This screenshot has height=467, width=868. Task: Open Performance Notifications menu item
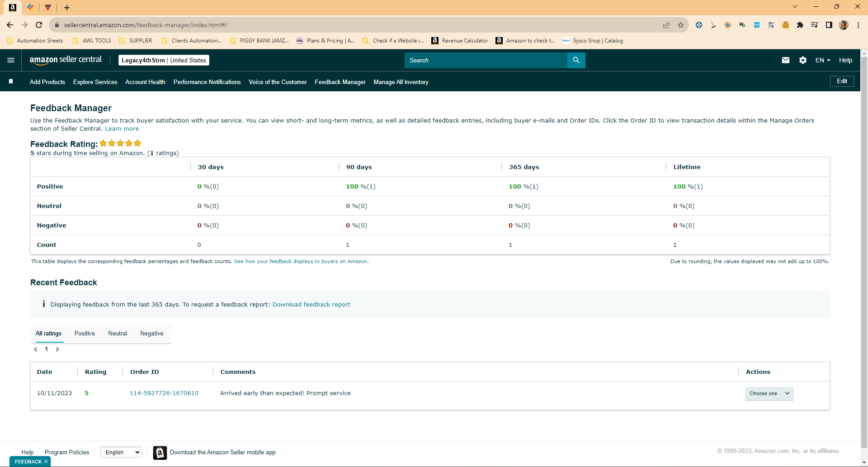(207, 82)
